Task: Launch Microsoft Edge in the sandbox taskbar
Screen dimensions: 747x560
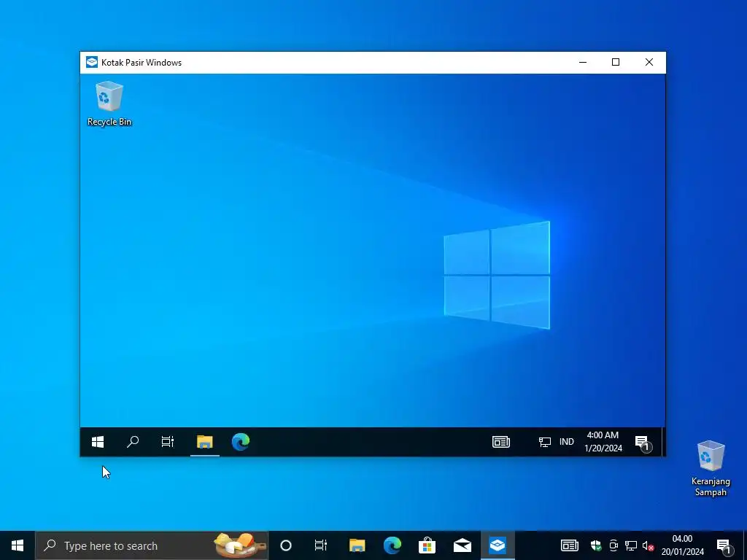Action: 241,442
